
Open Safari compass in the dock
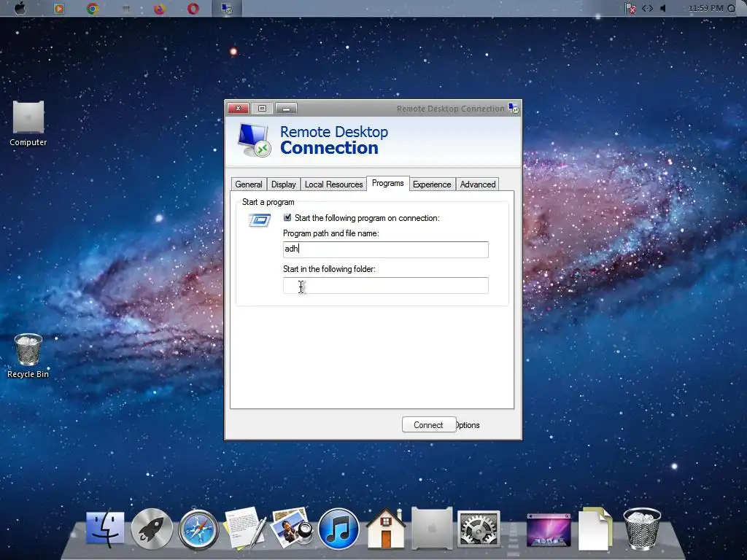coord(198,529)
